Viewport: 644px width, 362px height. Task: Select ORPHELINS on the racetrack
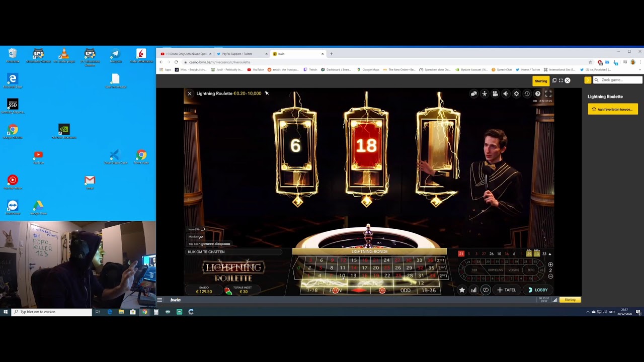click(495, 270)
